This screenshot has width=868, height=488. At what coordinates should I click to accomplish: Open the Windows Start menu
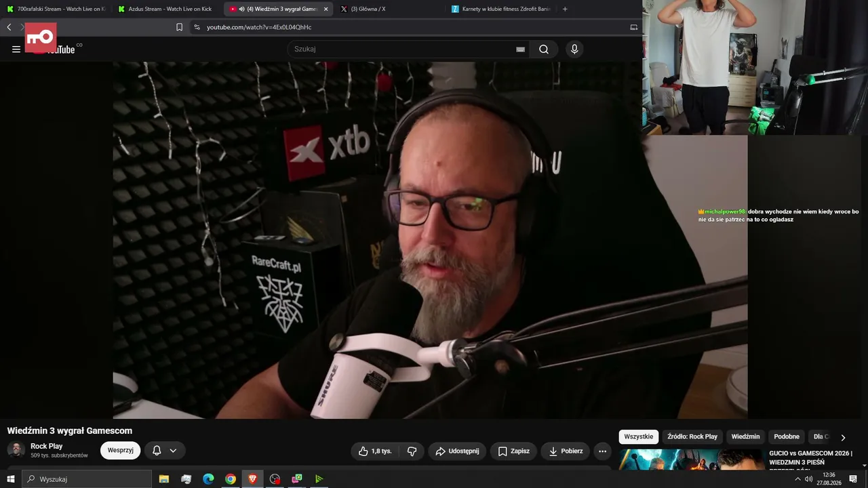click(11, 479)
